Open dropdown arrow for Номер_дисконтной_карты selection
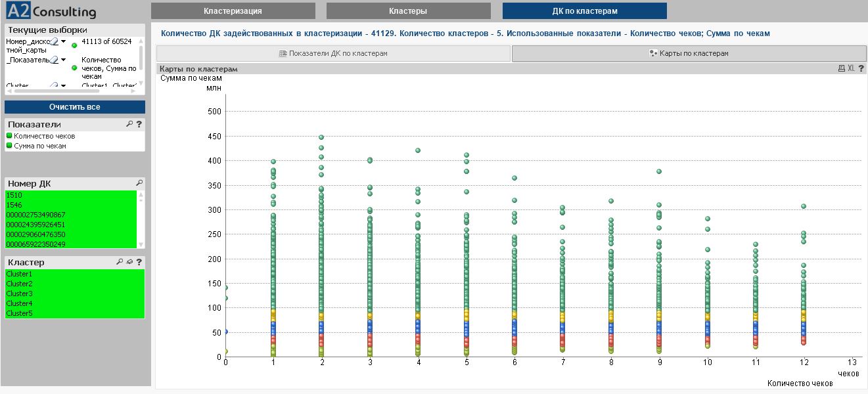This screenshot has width=868, height=394. [64, 41]
